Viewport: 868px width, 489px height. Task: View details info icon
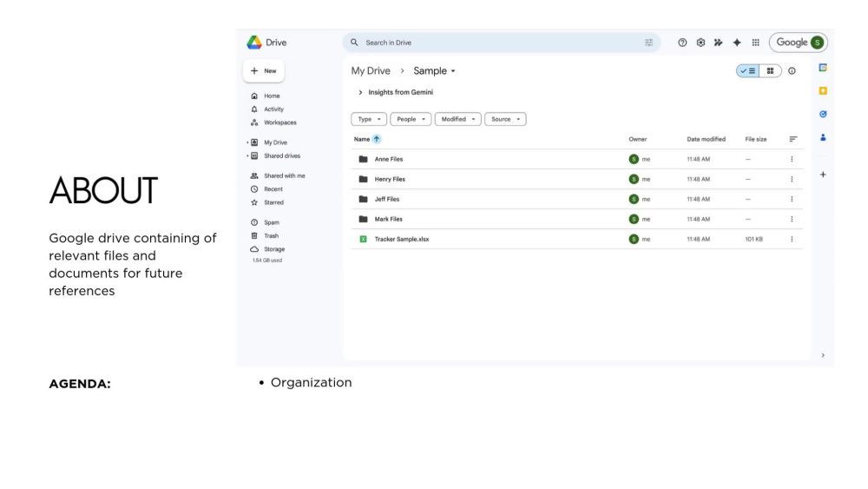coord(792,71)
